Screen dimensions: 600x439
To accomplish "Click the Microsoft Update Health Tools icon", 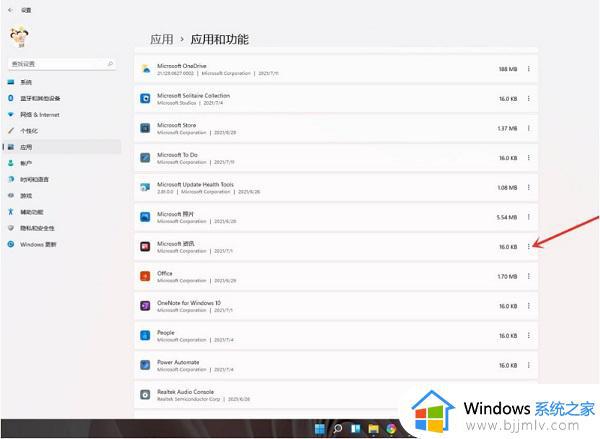I will click(145, 188).
